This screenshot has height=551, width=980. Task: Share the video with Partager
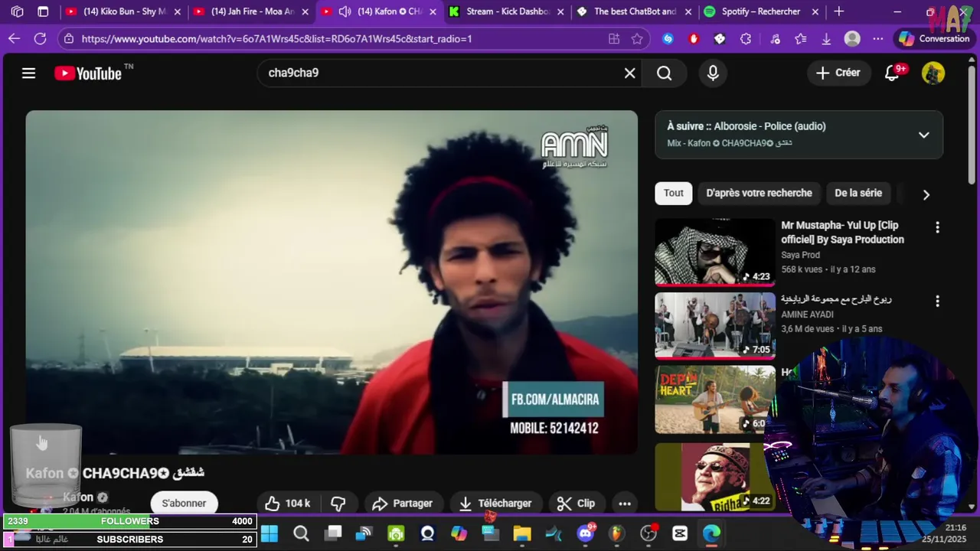tap(402, 503)
